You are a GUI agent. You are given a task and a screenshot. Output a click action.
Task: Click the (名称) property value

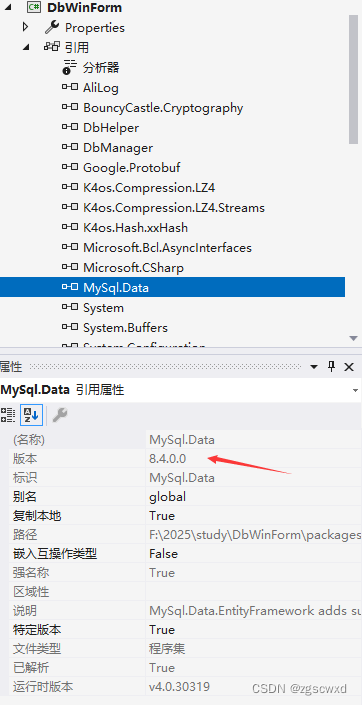182,440
